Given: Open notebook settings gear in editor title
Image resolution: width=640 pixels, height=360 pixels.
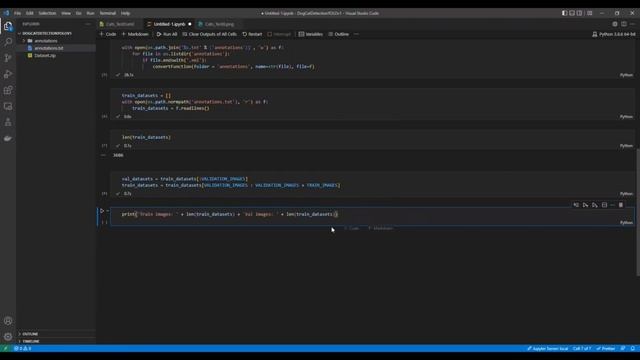Looking at the screenshot, I should click(615, 24).
